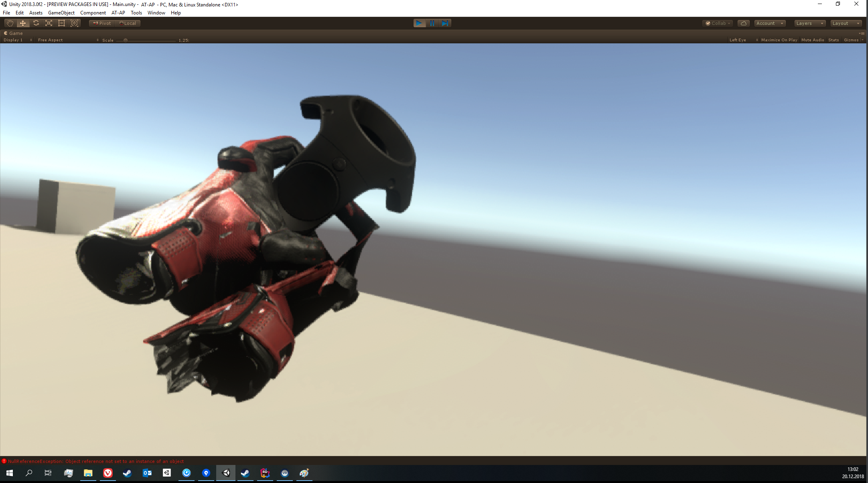Toggle Local handle rotation

[x=128, y=23]
